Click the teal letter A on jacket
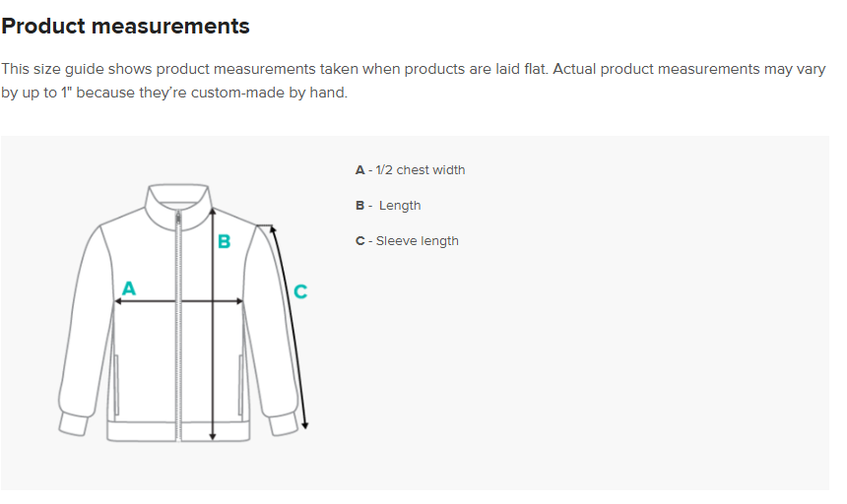This screenshot has width=847, height=504. point(128,288)
